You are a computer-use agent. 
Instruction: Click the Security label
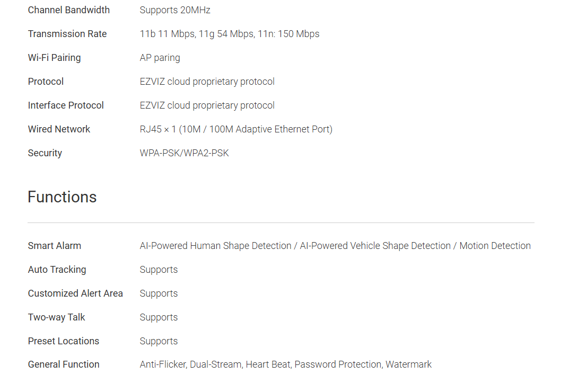click(x=45, y=153)
